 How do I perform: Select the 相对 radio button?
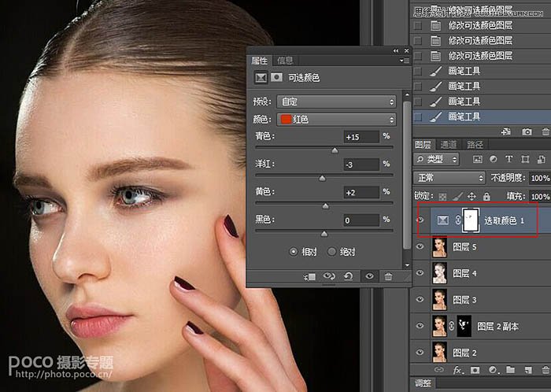(294, 252)
